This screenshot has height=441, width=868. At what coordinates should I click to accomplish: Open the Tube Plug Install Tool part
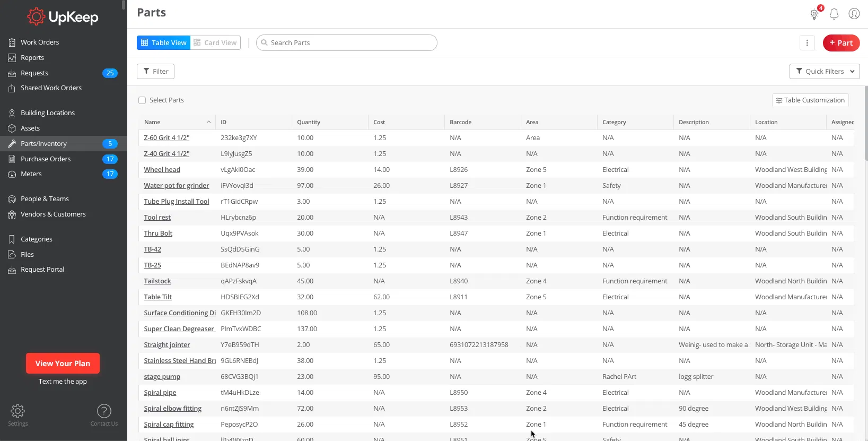pyautogui.click(x=177, y=202)
